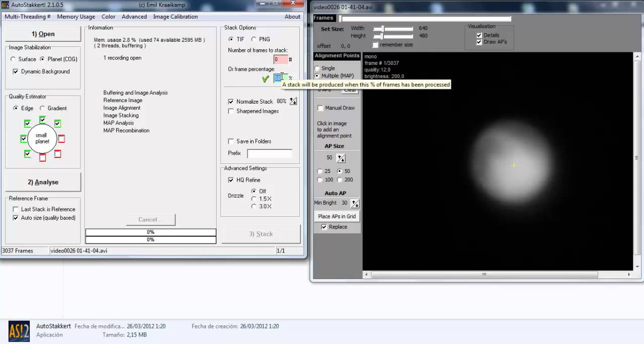The width and height of the screenshot is (644, 344).
Task: Toggle the upper-left green checkbox around small planet
Action: 27,123
